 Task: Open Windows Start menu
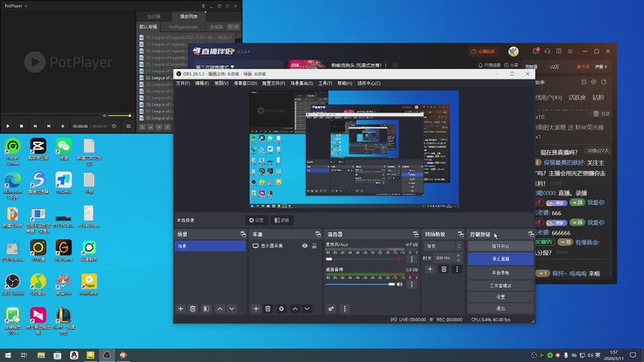(8, 355)
